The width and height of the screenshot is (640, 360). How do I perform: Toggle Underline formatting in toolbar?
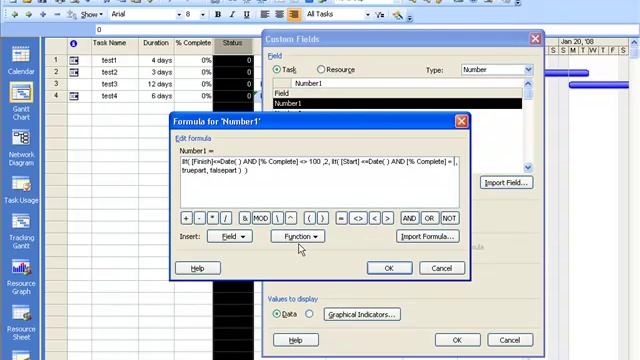pos(247,15)
